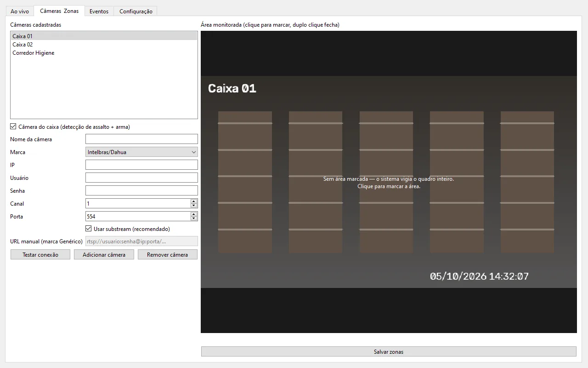This screenshot has height=368, width=588.
Task: Open the Configuração tab
Action: [136, 11]
